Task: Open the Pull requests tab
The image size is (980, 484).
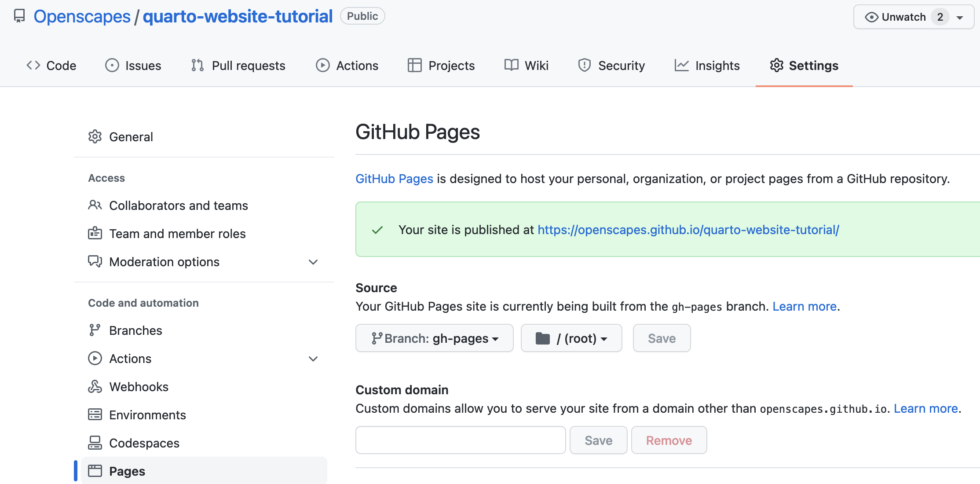Action: click(238, 66)
